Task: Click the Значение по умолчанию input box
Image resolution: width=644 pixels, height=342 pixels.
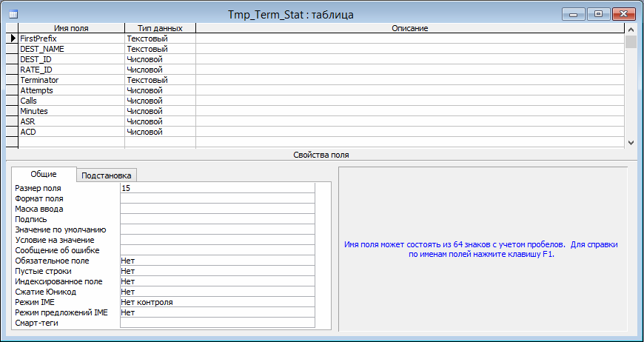Action: click(x=218, y=229)
